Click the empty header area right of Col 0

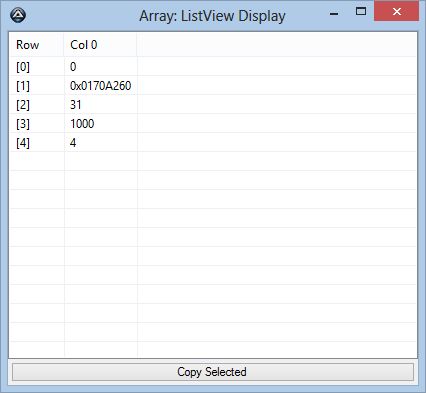[277, 45]
